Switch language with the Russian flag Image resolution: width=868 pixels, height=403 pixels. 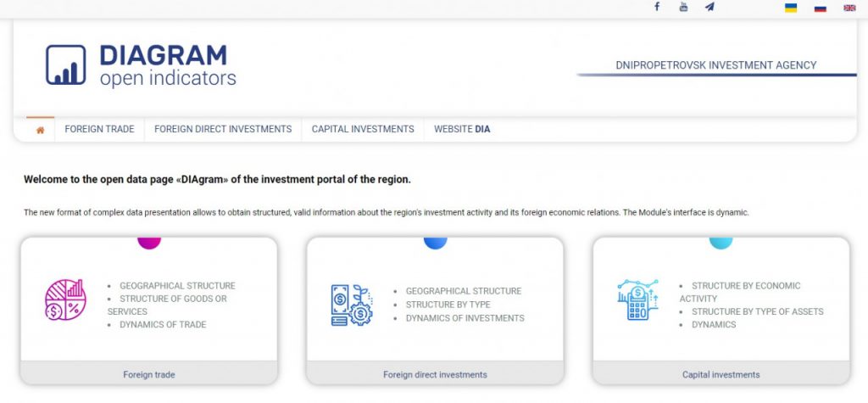pyautogui.click(x=821, y=8)
